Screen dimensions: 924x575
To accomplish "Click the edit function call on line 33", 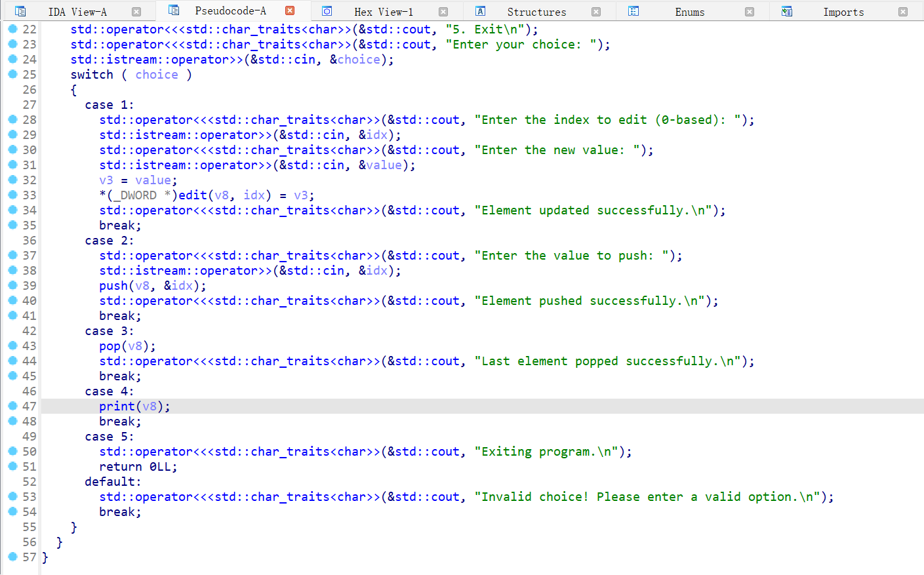I will click(193, 195).
